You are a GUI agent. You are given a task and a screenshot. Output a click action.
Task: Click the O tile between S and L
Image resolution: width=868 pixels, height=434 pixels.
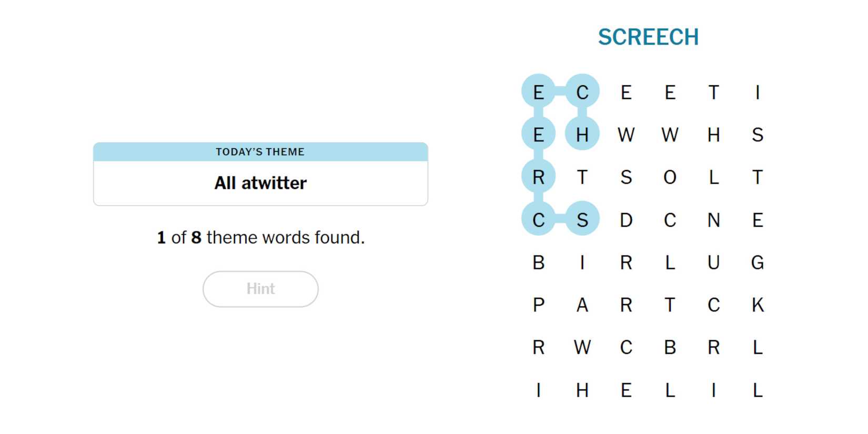[670, 178]
